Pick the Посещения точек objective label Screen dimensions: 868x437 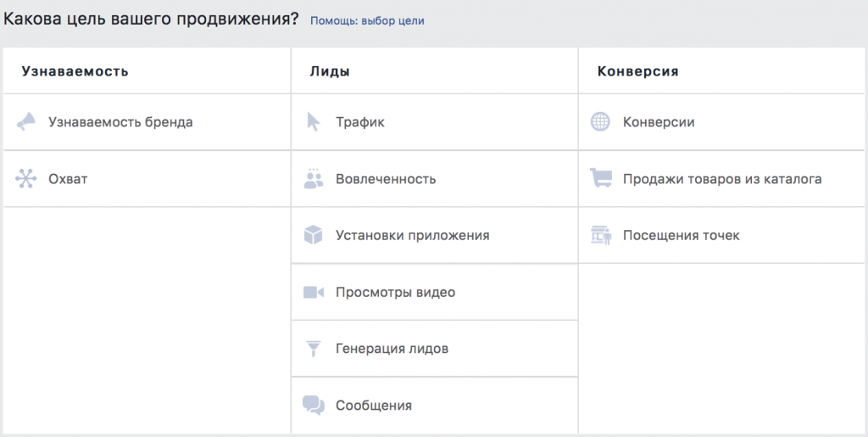tap(682, 235)
